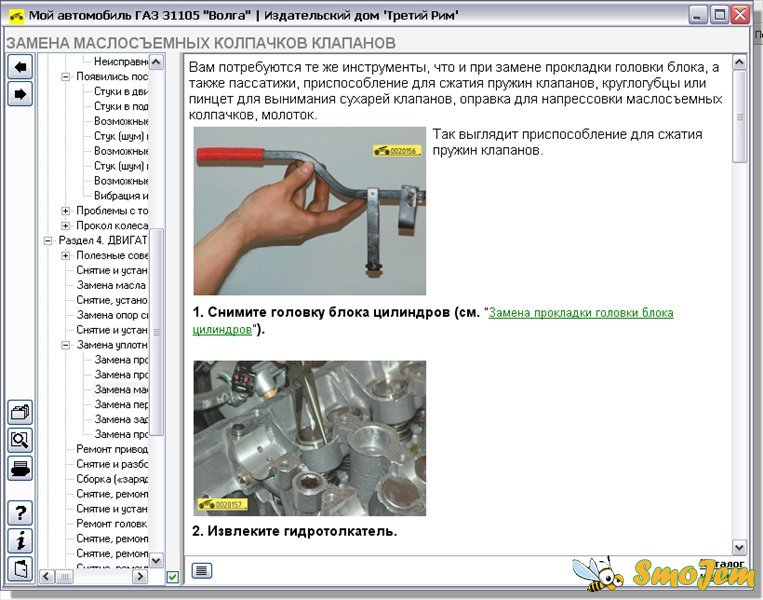Click the tree horizontal scroll left arrow
Image resolution: width=763 pixels, height=600 pixels.
point(47,577)
